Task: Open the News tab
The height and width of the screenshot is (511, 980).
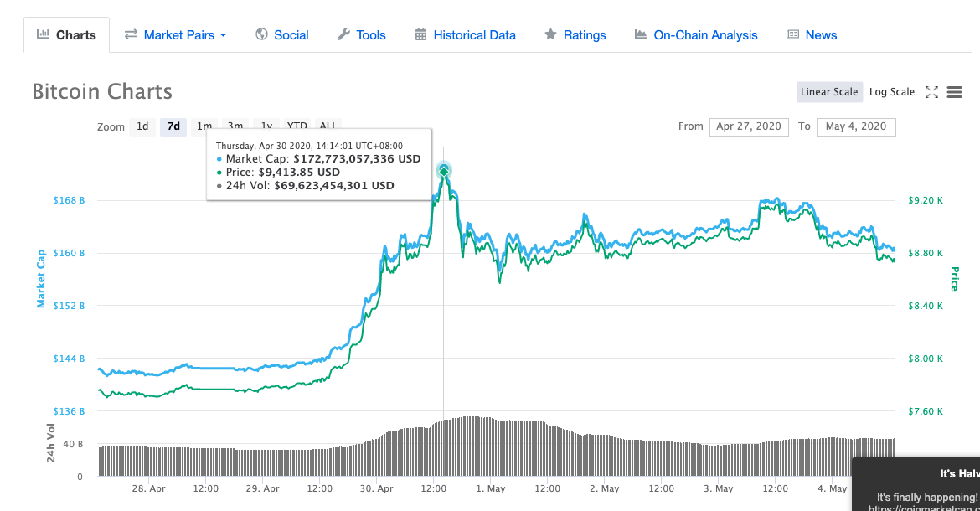Action: point(812,35)
